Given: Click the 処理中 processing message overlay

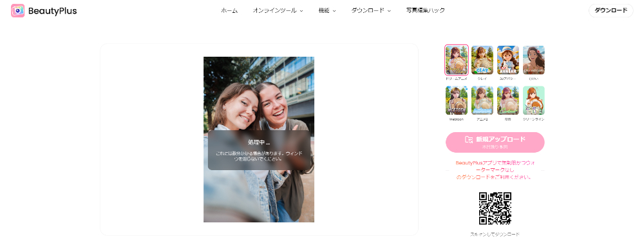Looking at the screenshot, I should [259, 150].
